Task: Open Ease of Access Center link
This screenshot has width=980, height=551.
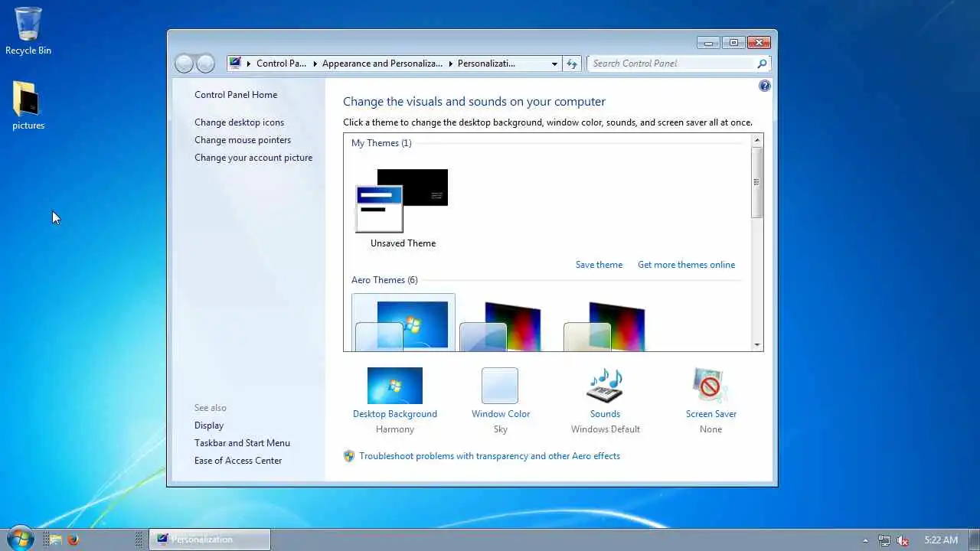Action: click(238, 461)
